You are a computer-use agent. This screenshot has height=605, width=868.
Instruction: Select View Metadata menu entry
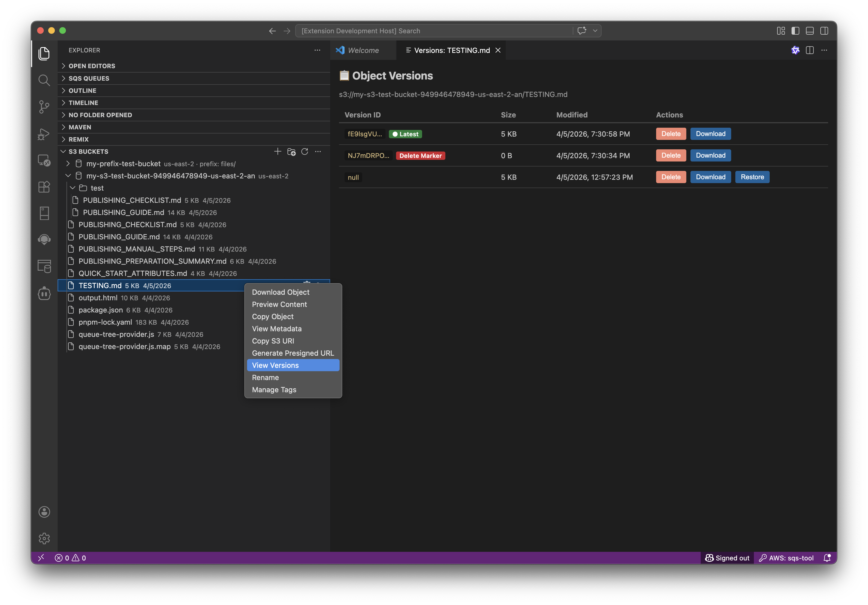point(293,329)
